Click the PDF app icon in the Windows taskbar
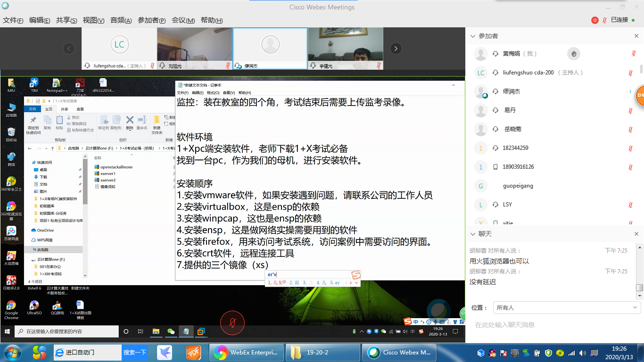 tap(193, 352)
